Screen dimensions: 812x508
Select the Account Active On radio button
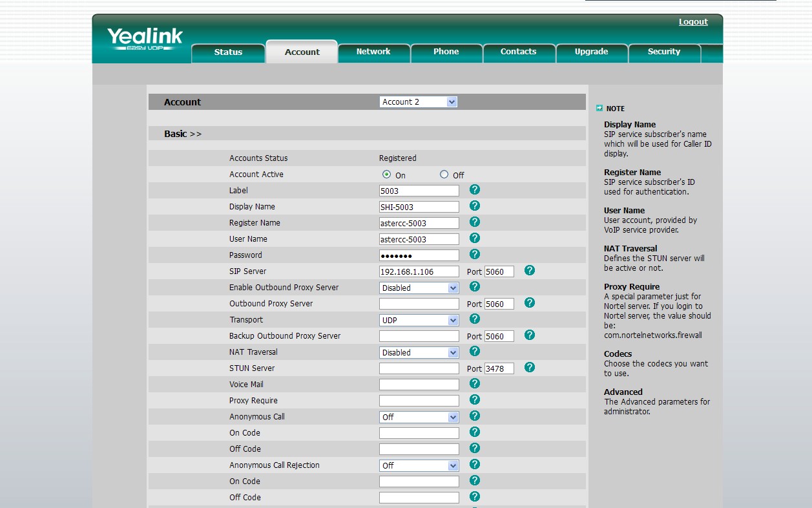pyautogui.click(x=387, y=175)
